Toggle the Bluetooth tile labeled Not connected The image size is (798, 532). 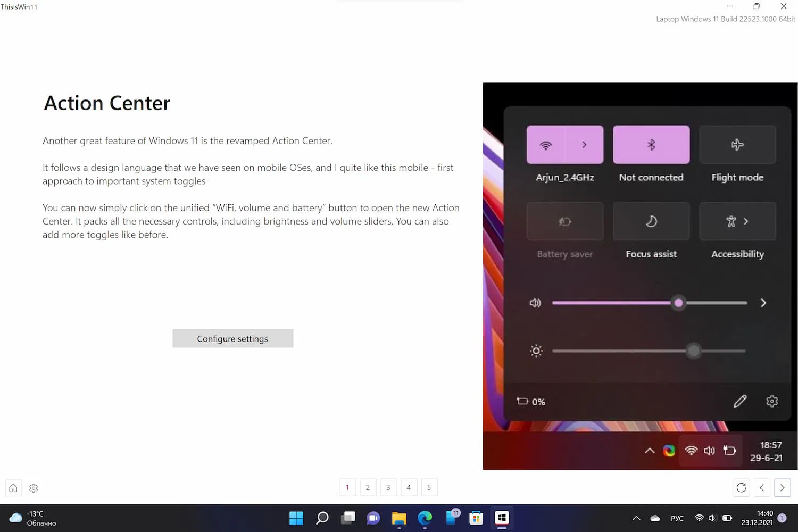tap(651, 145)
